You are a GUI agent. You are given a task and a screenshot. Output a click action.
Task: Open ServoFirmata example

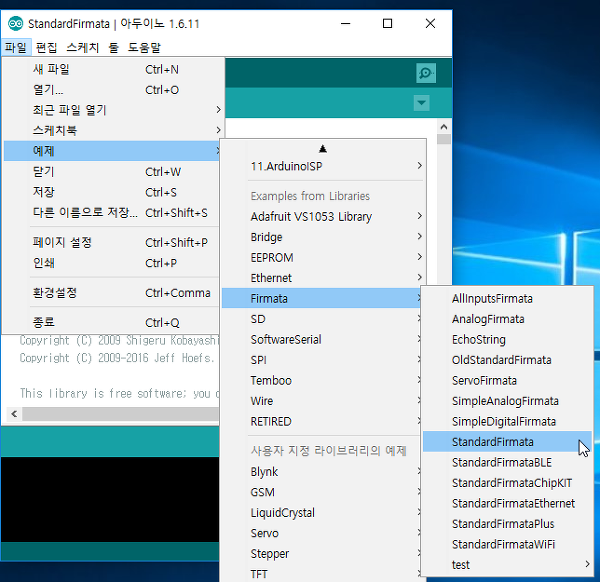(x=507, y=380)
